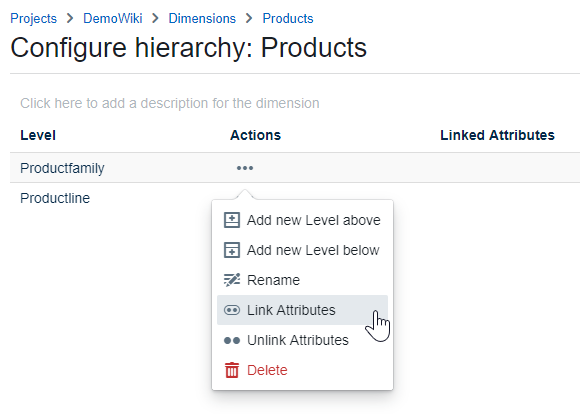
Task: Navigate to the Dimensions breadcrumb
Action: click(202, 18)
